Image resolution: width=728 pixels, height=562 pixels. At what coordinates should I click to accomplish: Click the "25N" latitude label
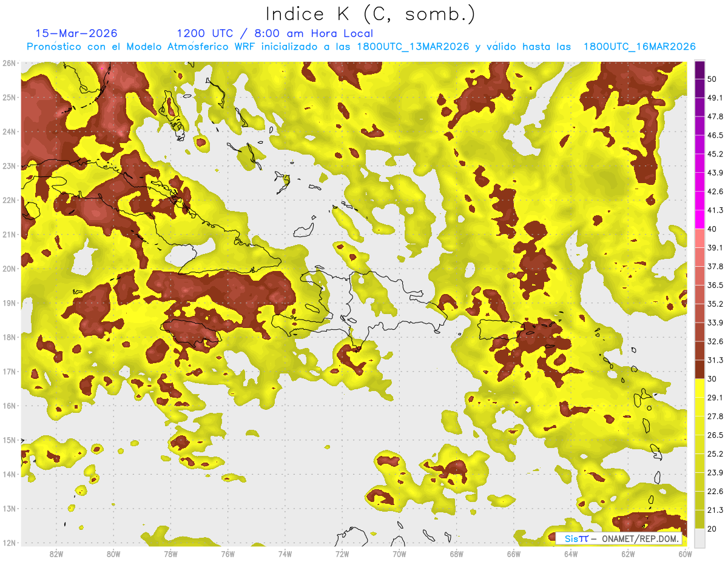pyautogui.click(x=8, y=98)
